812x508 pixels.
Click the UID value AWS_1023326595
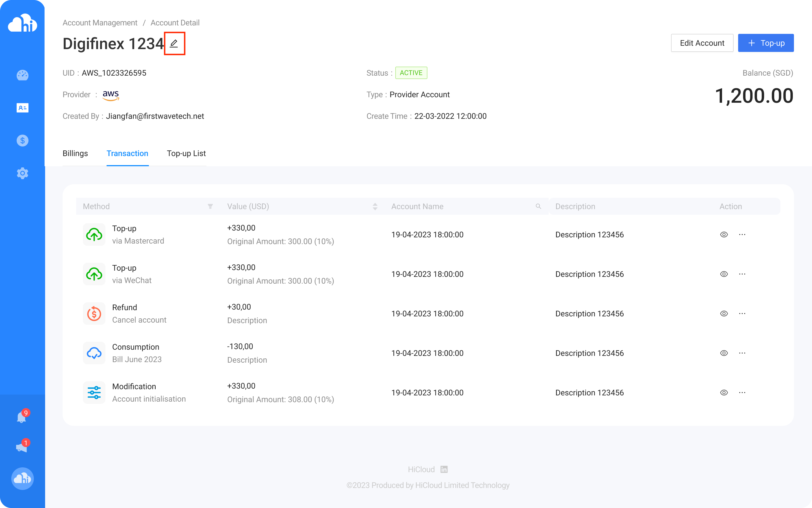click(x=114, y=73)
